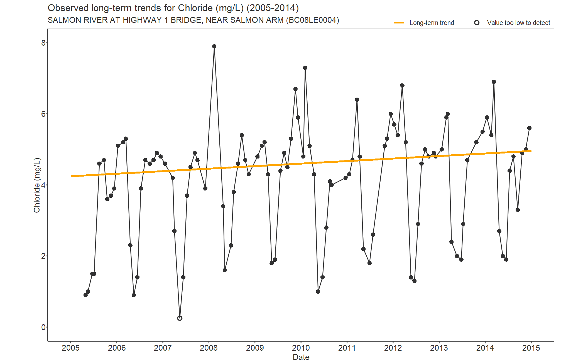Click the y-axis tick label 4

tap(43, 185)
